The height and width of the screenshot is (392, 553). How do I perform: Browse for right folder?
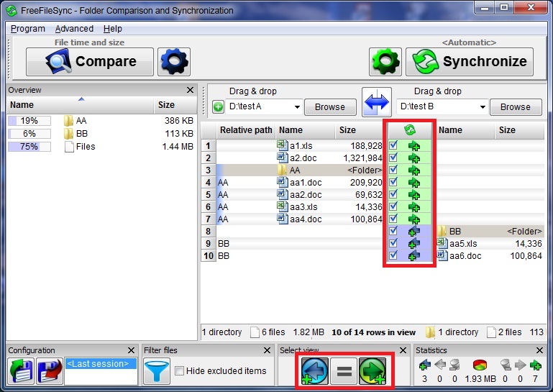coord(516,107)
